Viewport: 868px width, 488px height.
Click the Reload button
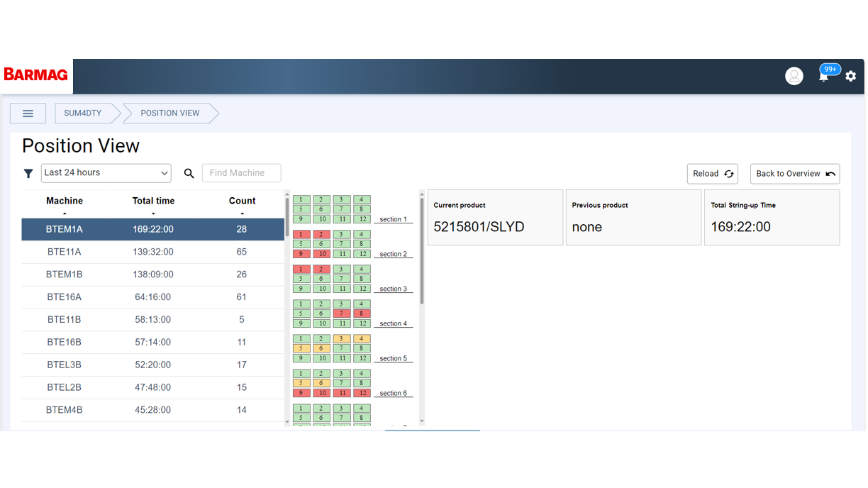tap(713, 174)
